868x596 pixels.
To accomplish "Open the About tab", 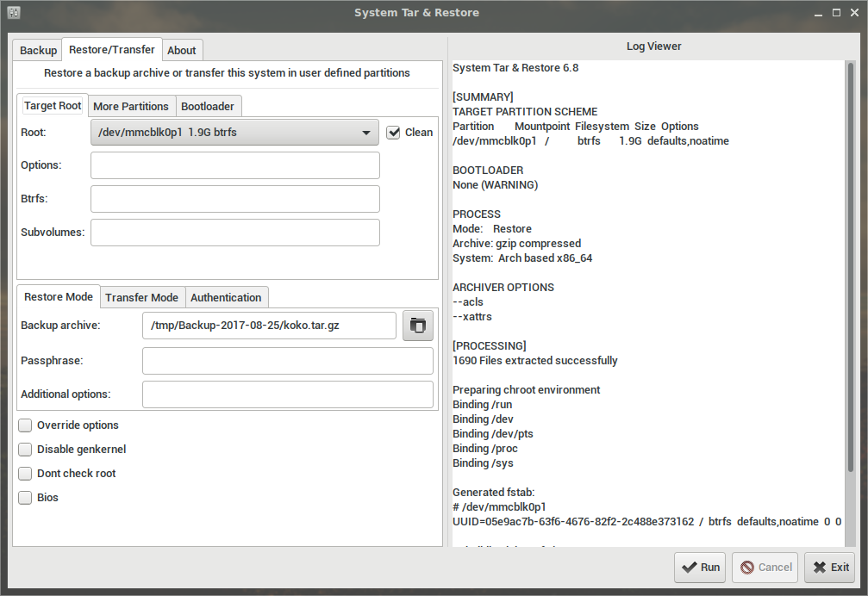I will coord(182,50).
